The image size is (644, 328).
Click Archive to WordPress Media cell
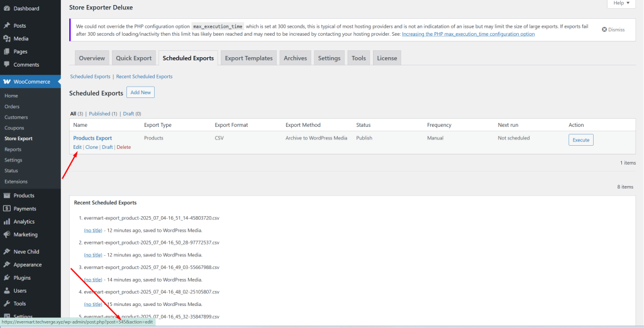[316, 138]
